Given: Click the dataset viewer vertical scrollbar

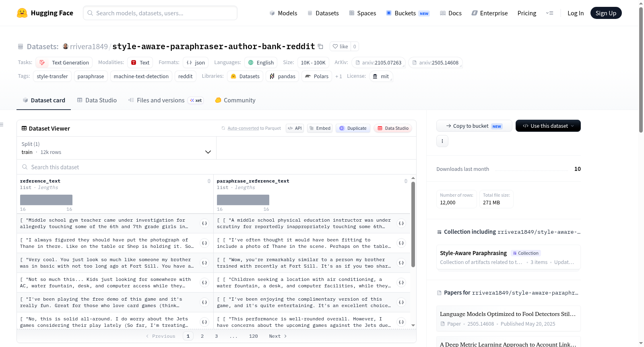Looking at the screenshot, I should pos(413,224).
